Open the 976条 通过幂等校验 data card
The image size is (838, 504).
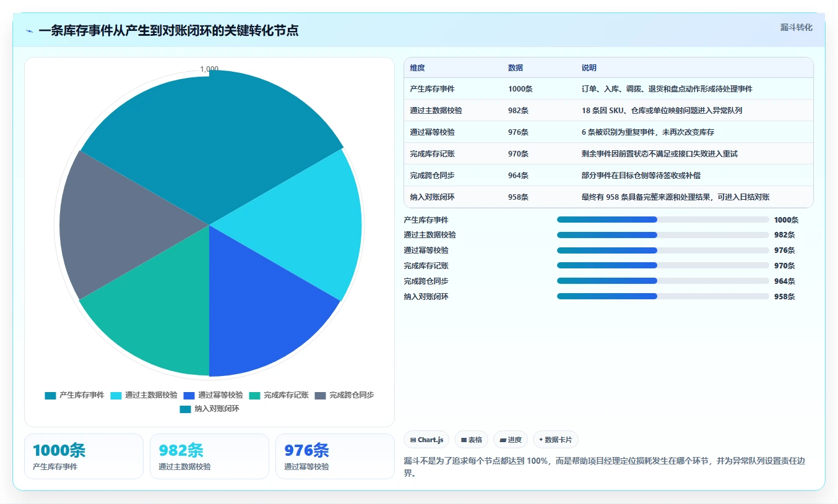coord(335,456)
